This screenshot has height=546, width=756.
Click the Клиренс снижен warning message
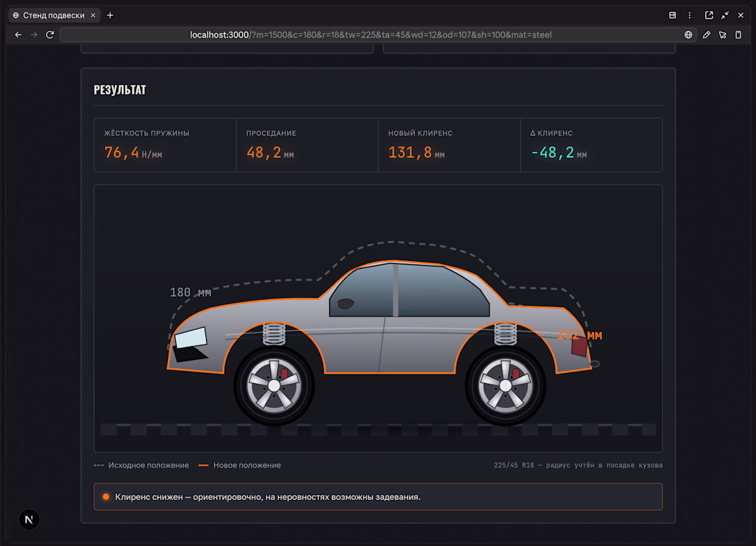(x=378, y=497)
